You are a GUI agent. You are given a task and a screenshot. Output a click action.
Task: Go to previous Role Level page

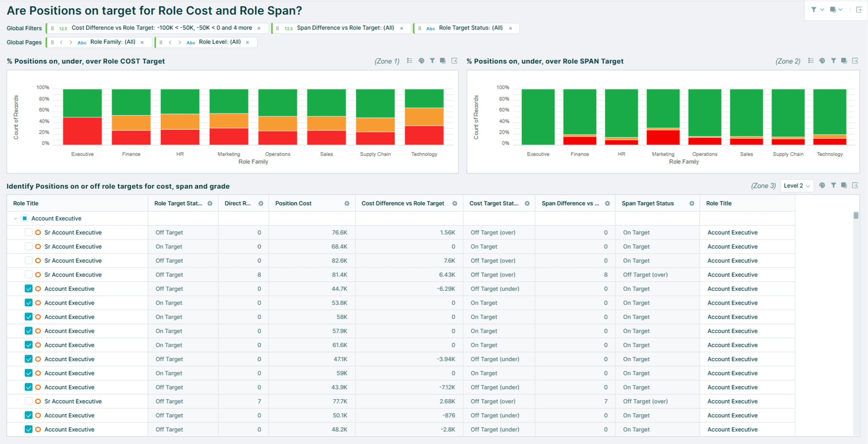(x=170, y=42)
